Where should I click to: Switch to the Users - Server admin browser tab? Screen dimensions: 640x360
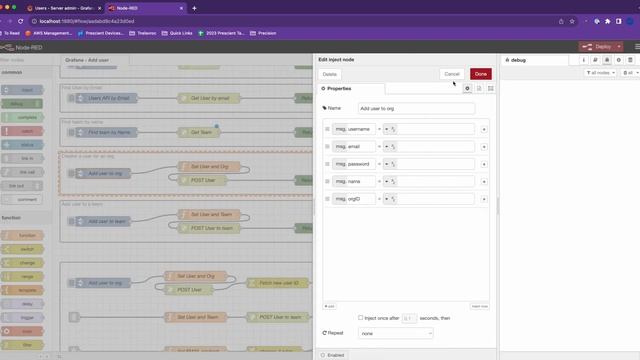(63, 8)
